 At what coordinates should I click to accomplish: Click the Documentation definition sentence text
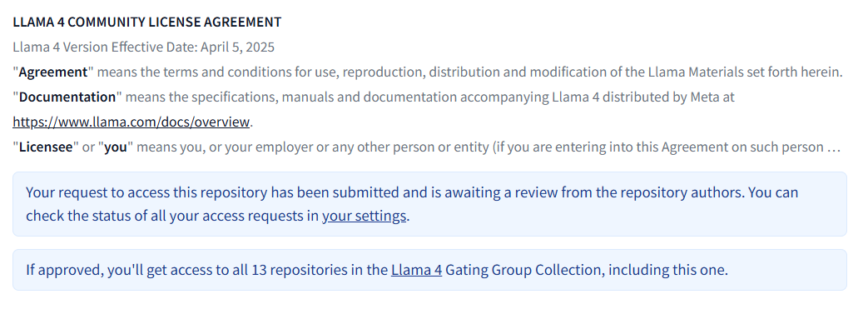[x=374, y=97]
